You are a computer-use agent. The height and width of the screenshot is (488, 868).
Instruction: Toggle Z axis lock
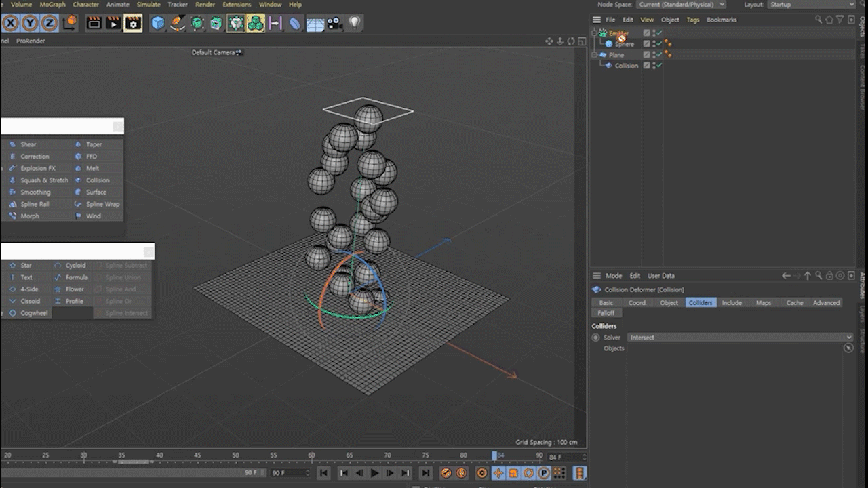point(49,24)
